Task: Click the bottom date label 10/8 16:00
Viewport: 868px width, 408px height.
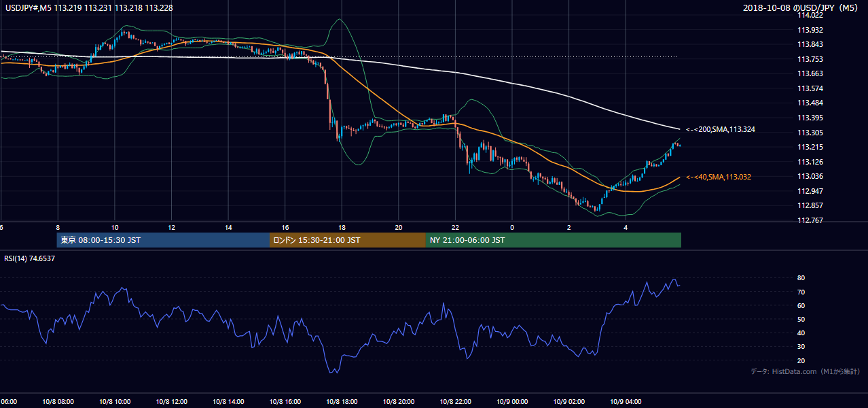Action: (x=285, y=401)
